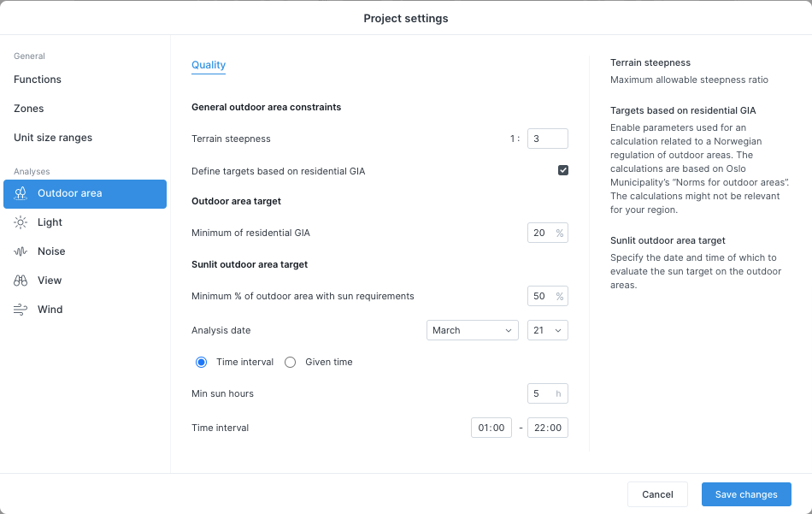Click the Light sun icon
The width and height of the screenshot is (812, 514).
(x=21, y=223)
